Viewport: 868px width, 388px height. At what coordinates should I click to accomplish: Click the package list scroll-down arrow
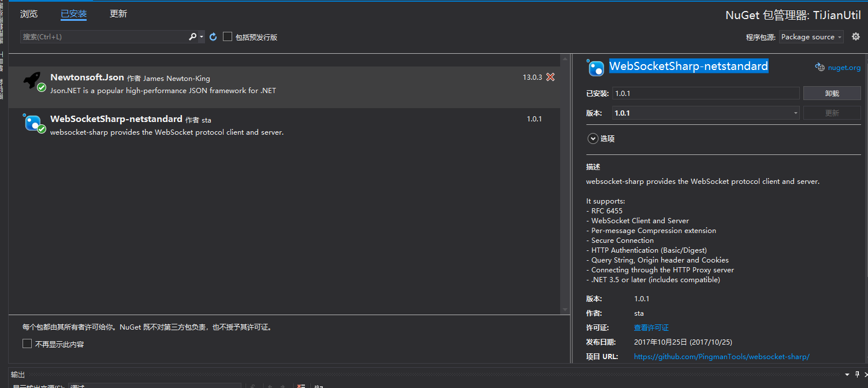point(564,310)
